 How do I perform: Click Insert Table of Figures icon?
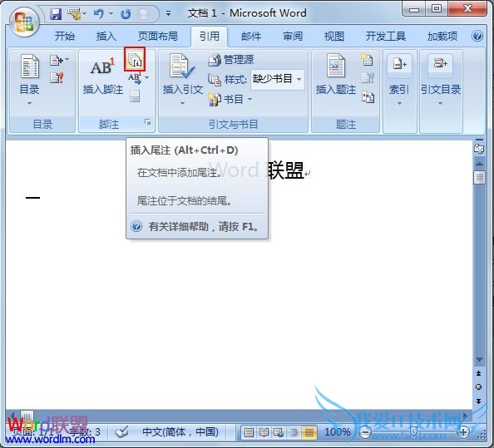(x=367, y=60)
